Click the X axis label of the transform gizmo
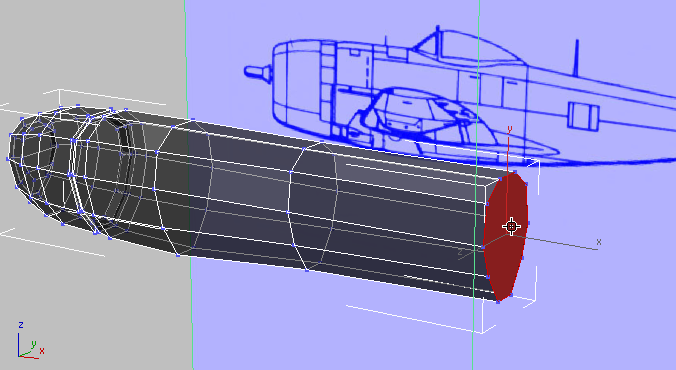 598,242
